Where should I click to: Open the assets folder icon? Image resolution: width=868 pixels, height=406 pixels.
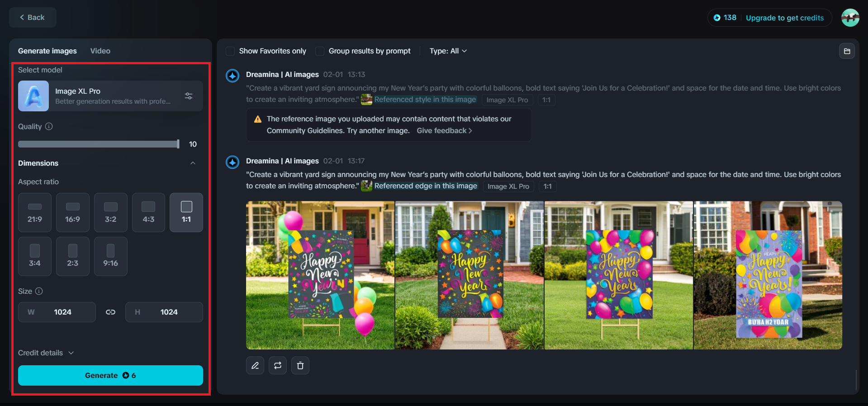(x=847, y=51)
